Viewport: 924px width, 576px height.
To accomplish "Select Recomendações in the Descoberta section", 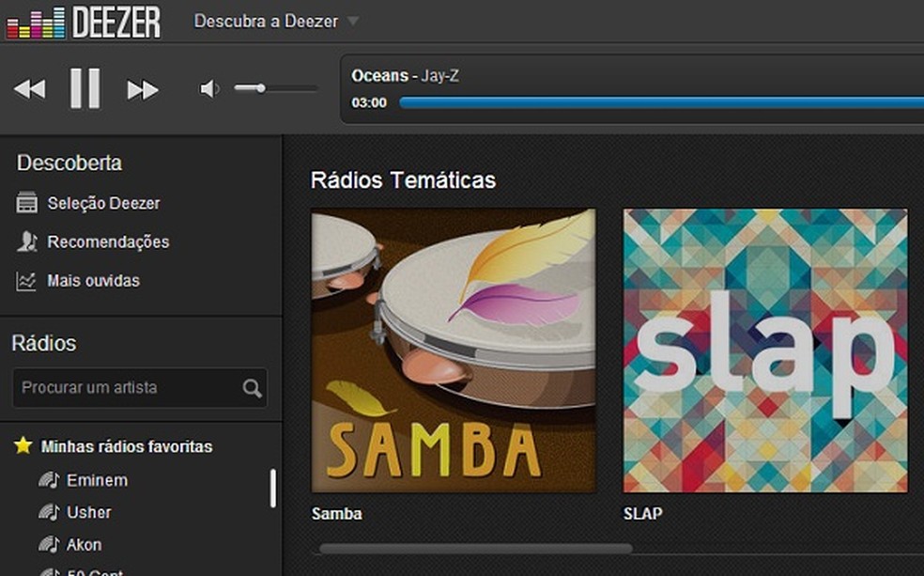I will click(x=108, y=241).
